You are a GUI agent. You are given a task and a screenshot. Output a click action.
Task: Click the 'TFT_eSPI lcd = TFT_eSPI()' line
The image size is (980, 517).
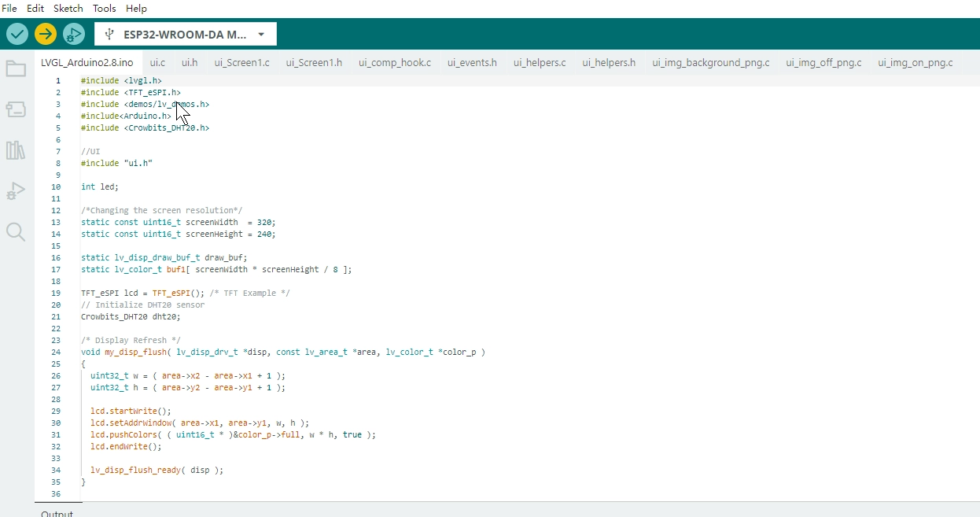click(x=186, y=293)
